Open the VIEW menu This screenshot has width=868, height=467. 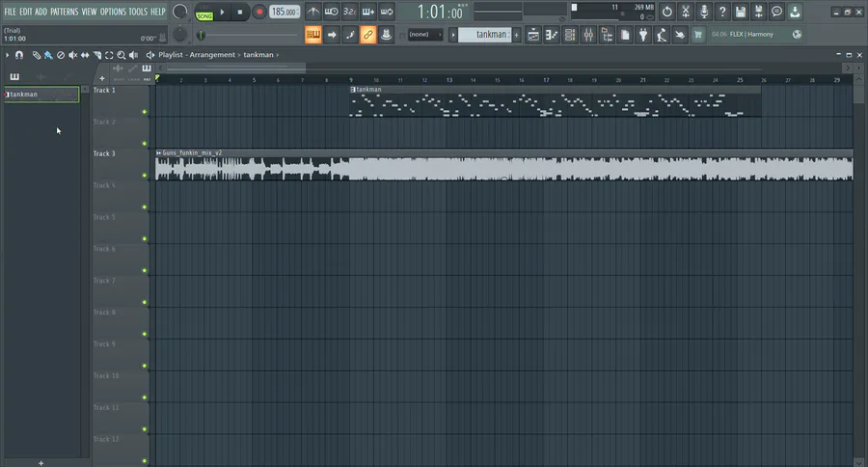tap(89, 12)
